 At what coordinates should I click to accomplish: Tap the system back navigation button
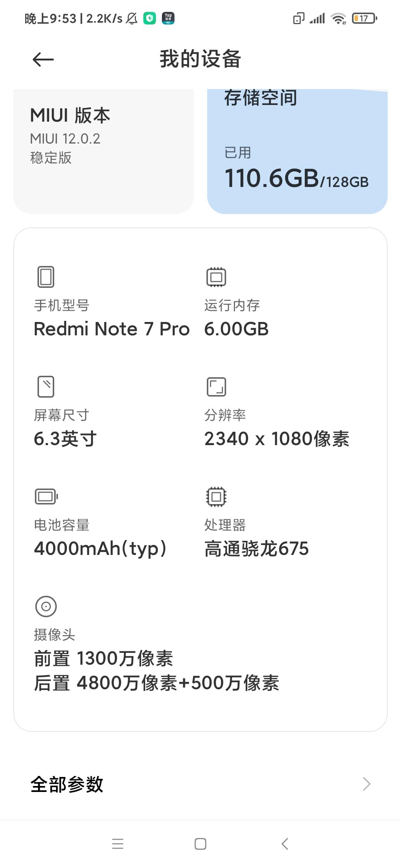click(x=285, y=844)
